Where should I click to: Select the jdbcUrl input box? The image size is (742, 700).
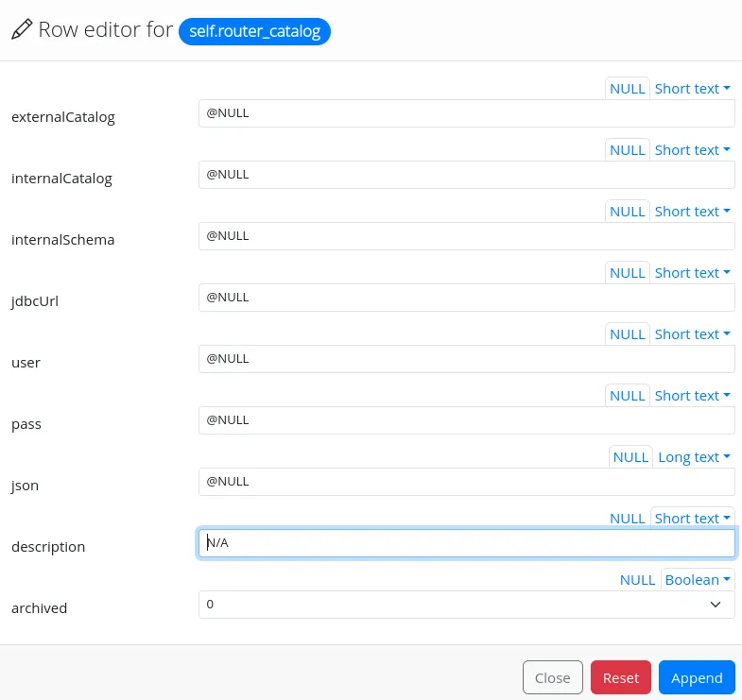(466, 298)
